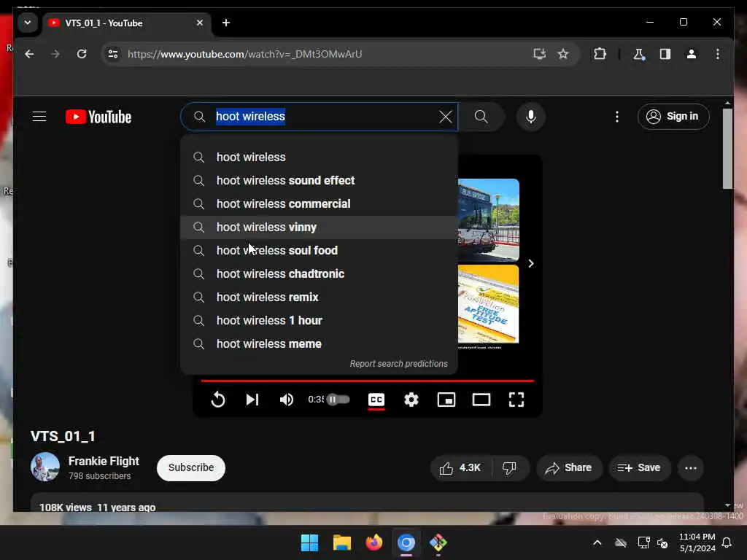The width and height of the screenshot is (747, 560).
Task: Toggle closed captions CC
Action: [x=376, y=400]
